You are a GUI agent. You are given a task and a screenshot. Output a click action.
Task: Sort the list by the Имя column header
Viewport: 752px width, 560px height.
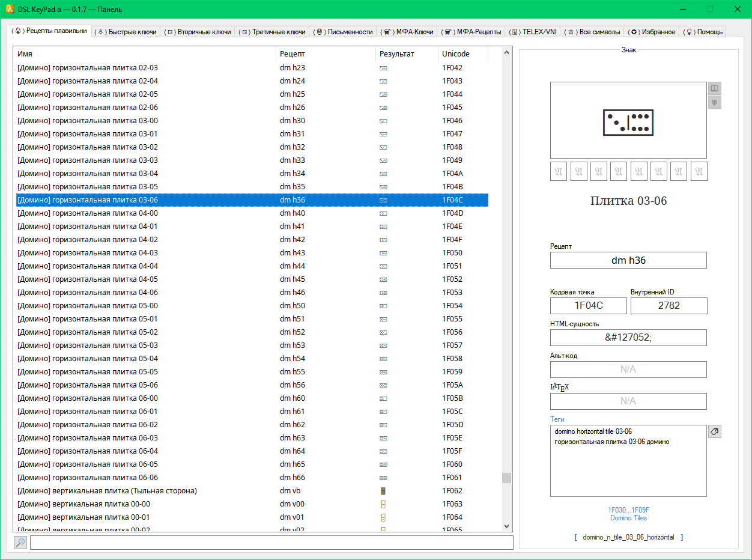tap(144, 54)
